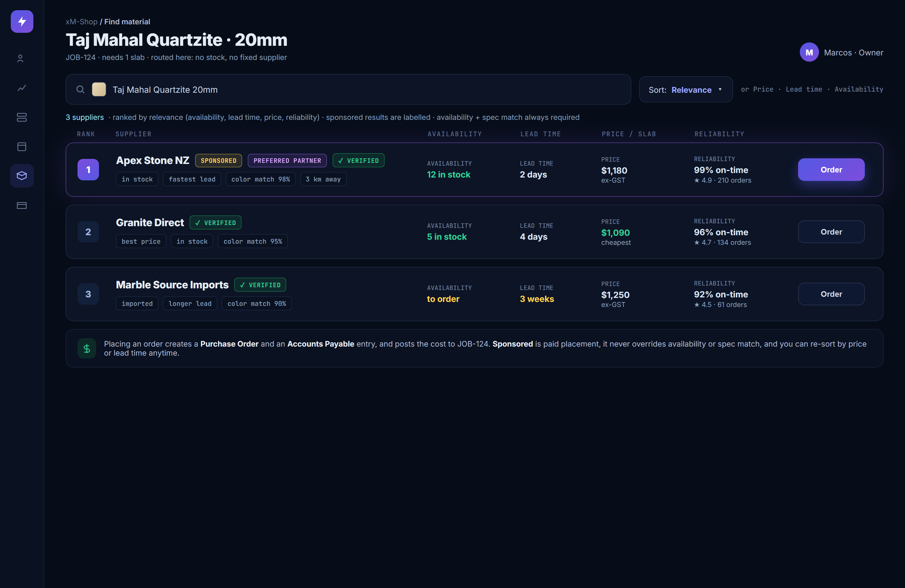Select the Apex Stone NZ supplier name
The height and width of the screenshot is (588, 905).
coord(152,160)
